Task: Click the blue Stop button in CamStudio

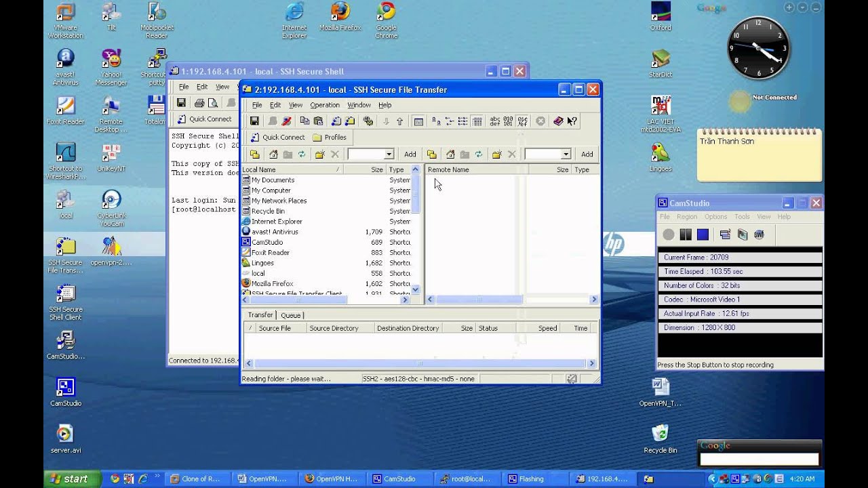Action: pos(703,235)
